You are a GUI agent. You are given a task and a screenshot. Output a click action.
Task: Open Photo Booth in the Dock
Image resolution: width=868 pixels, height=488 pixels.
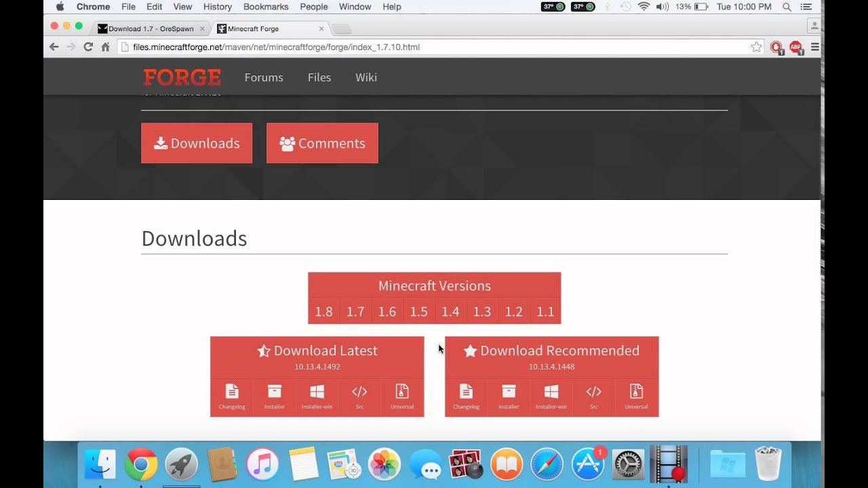point(466,464)
